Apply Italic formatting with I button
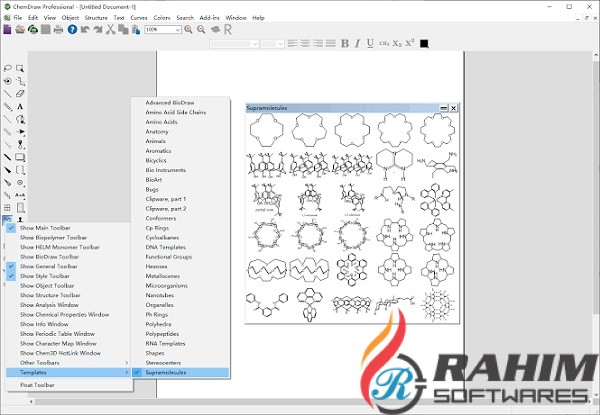This screenshot has height=415, width=600. tap(357, 44)
